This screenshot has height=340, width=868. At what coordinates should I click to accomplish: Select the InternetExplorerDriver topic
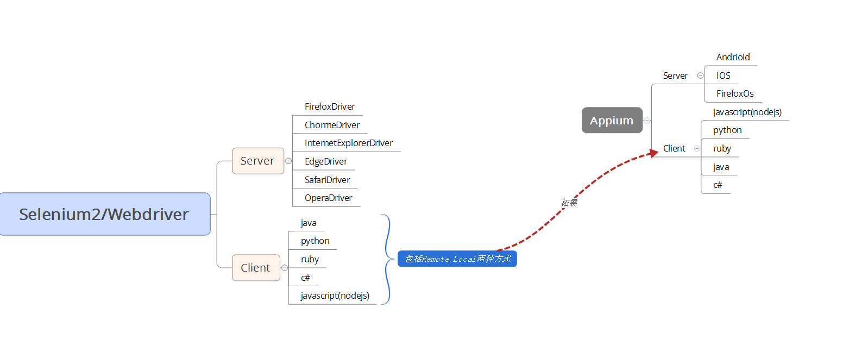point(349,143)
